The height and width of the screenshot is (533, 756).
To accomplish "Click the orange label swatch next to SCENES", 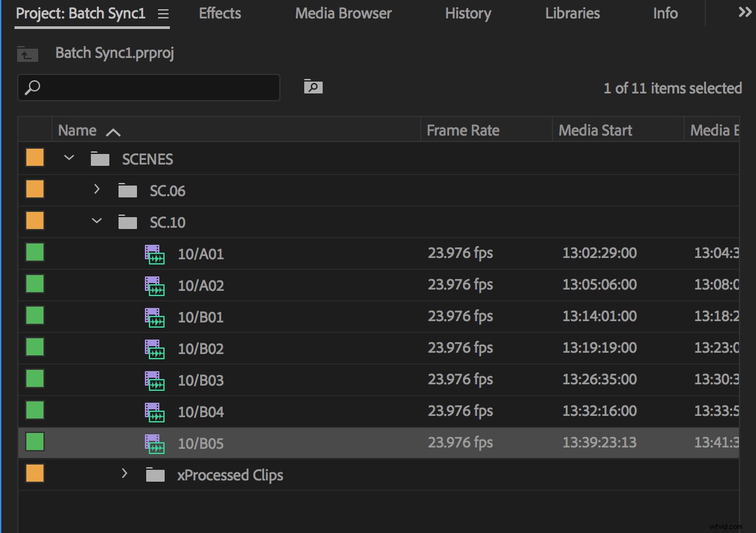I will coord(34,157).
